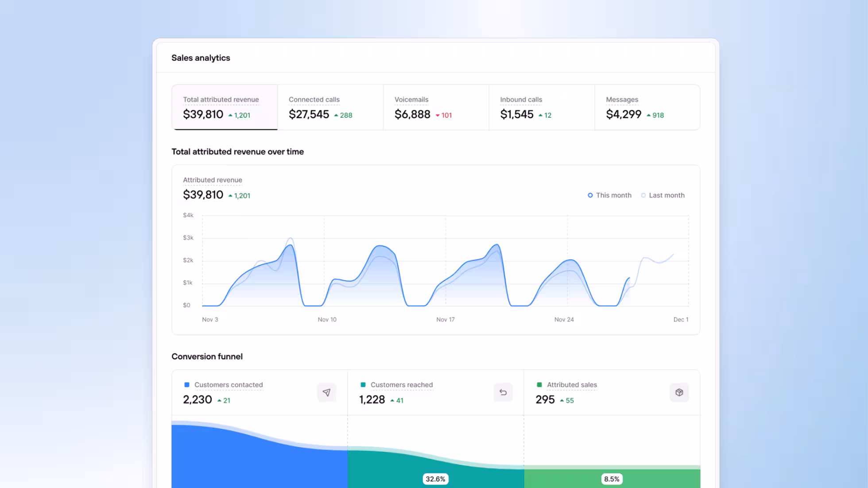Screen dimensions: 868x488
Task: Click the Nov 17 axis label
Action: (x=446, y=320)
